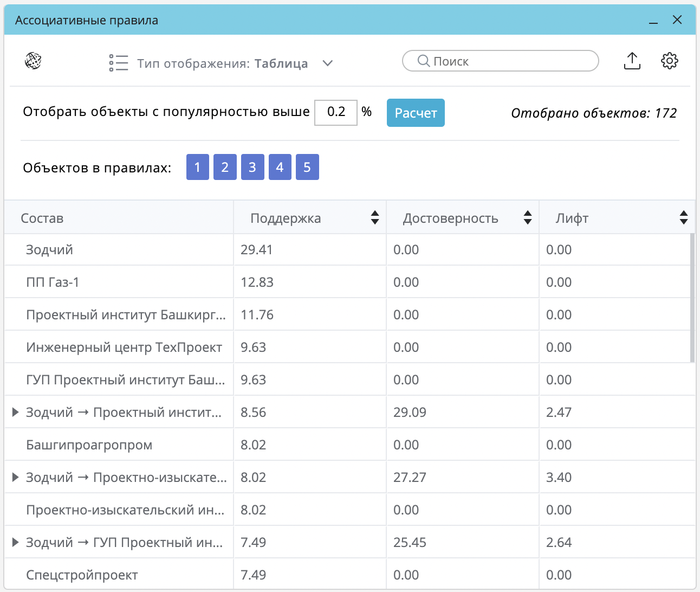Click the magnifier icon in search
Image resolution: width=700 pixels, height=592 pixels.
[x=423, y=61]
